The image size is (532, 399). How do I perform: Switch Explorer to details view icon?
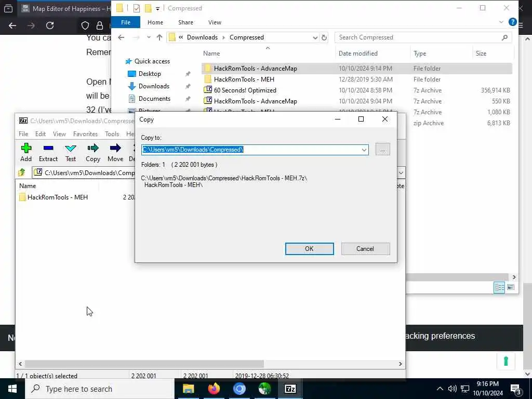point(499,287)
